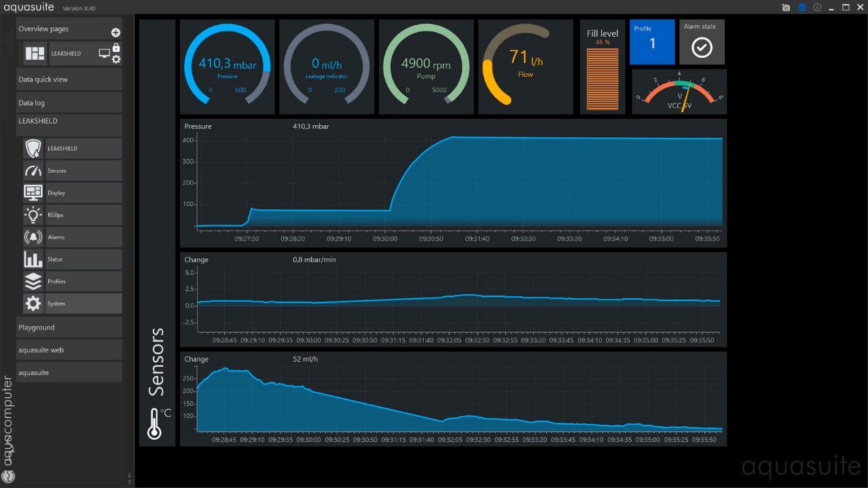Toggle desktop mode monitor icon for LEAKSHIELD page
The height and width of the screenshot is (488, 868).
(104, 53)
